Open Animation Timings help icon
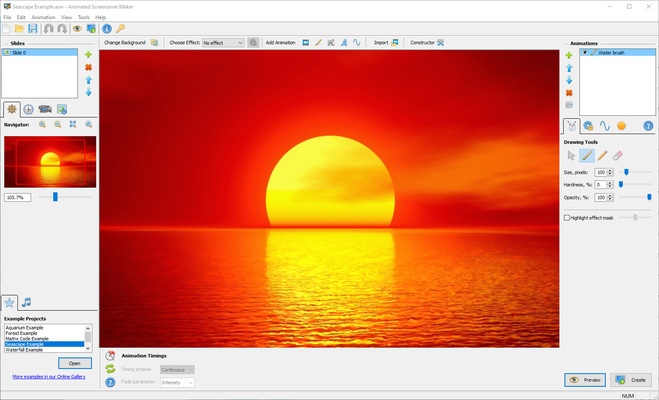This screenshot has height=400, width=659. pyautogui.click(x=110, y=382)
